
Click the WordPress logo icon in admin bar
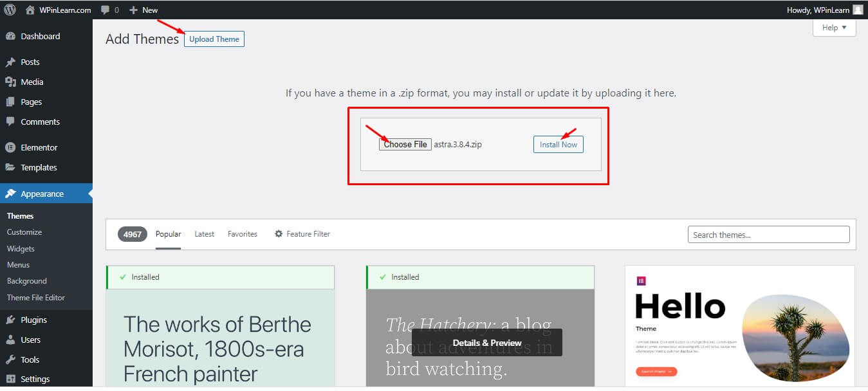pos(10,10)
